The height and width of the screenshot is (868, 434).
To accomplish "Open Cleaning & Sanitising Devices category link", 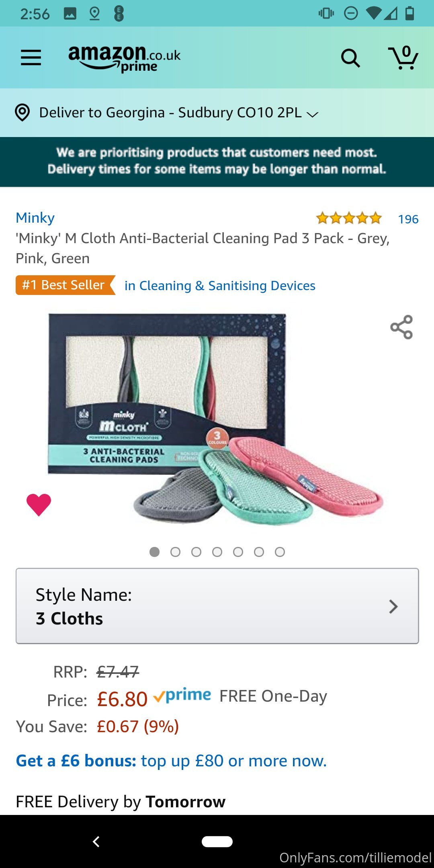I will point(220,286).
